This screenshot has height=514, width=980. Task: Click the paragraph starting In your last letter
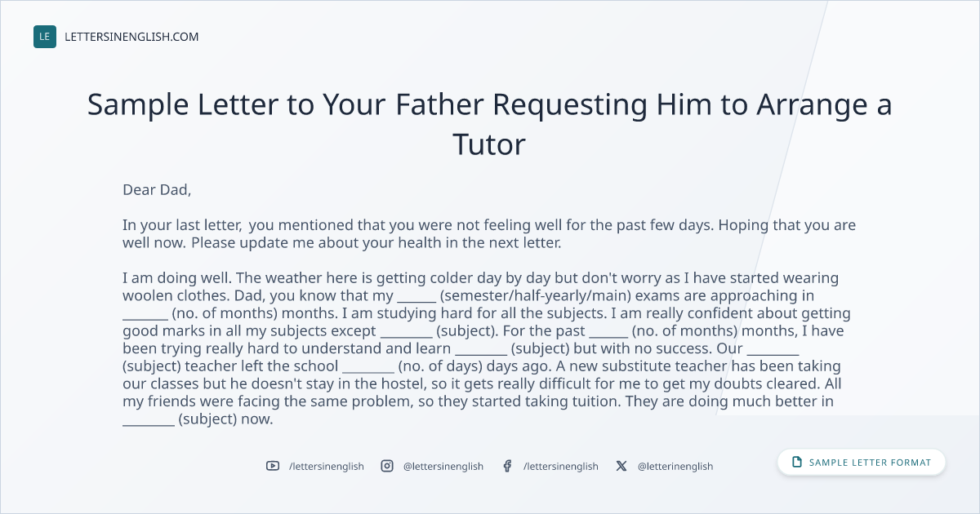(x=489, y=234)
